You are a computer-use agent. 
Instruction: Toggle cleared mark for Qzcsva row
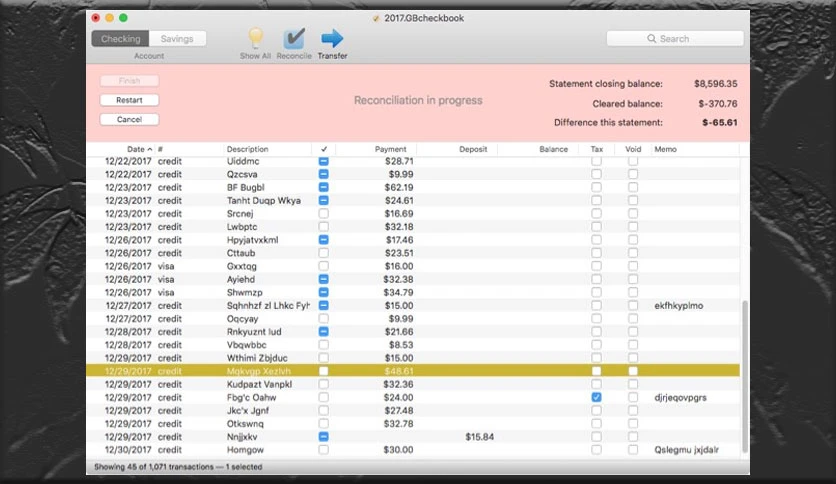tap(324, 174)
